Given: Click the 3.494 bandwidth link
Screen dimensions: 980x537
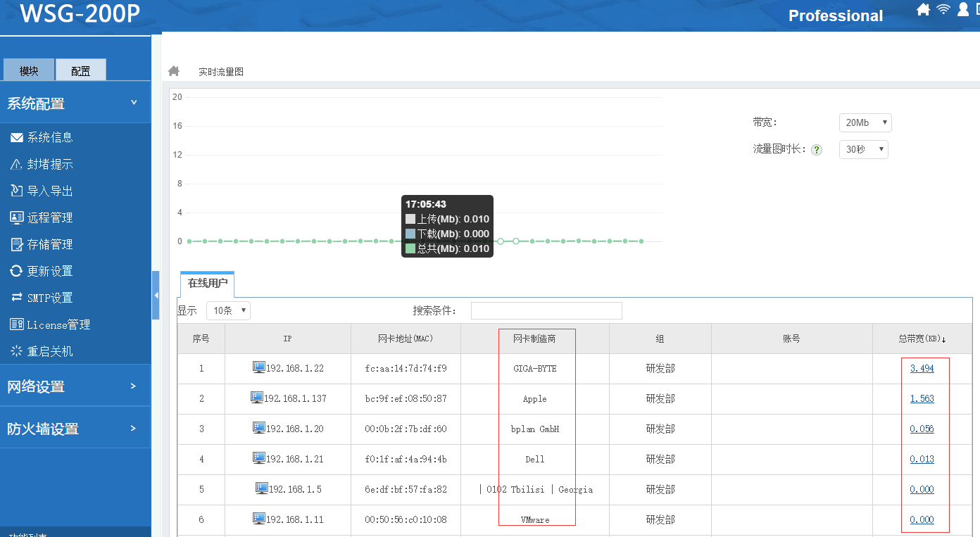Looking at the screenshot, I should [x=922, y=368].
